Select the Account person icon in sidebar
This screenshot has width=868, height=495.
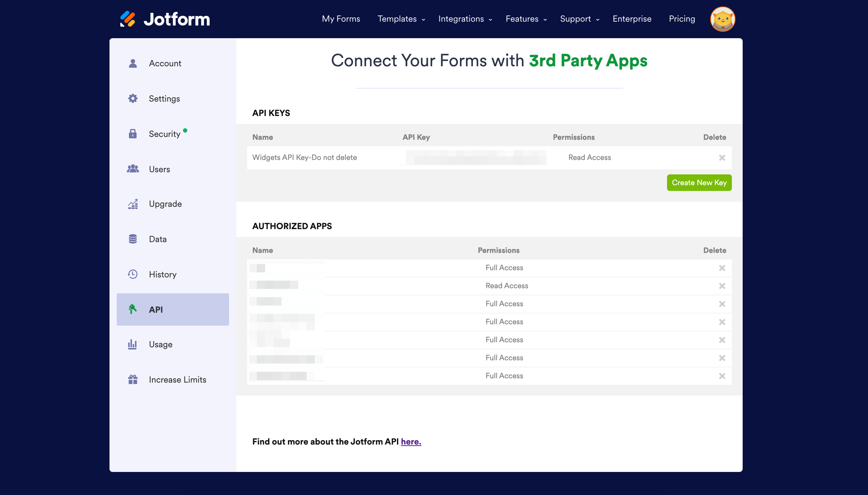(x=133, y=63)
